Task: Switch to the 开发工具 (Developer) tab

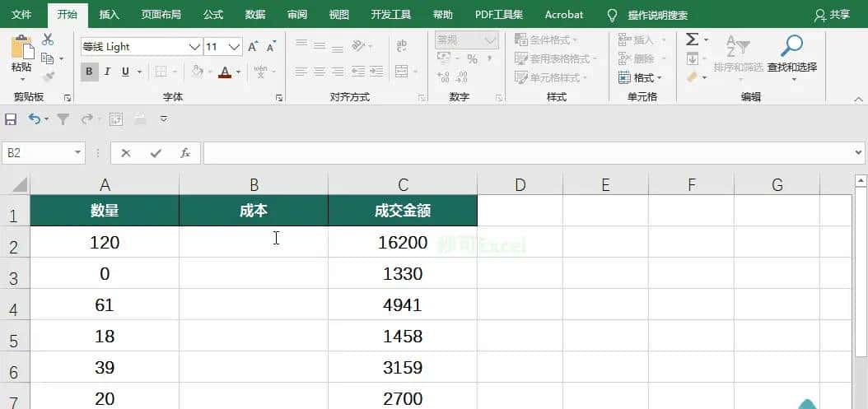Action: click(391, 14)
